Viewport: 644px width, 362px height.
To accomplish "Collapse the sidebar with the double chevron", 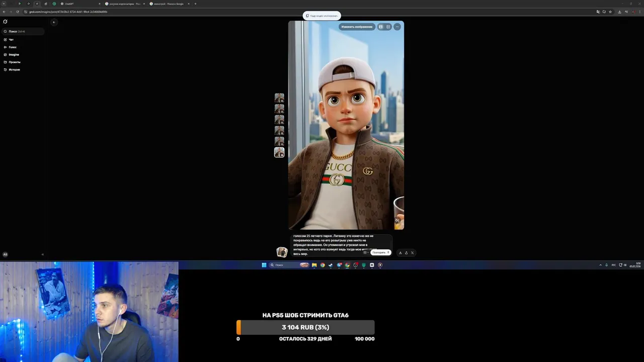I will click(x=42, y=254).
